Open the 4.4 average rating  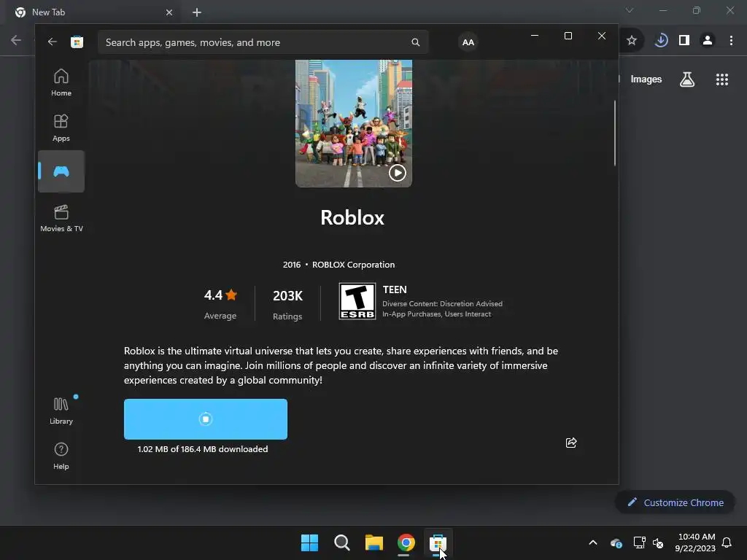220,303
